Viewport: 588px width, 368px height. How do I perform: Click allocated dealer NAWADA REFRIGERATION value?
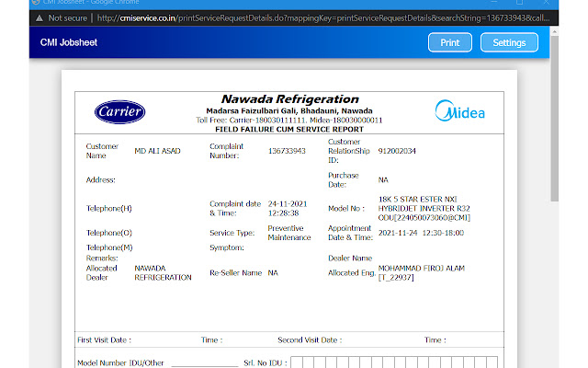(163, 273)
